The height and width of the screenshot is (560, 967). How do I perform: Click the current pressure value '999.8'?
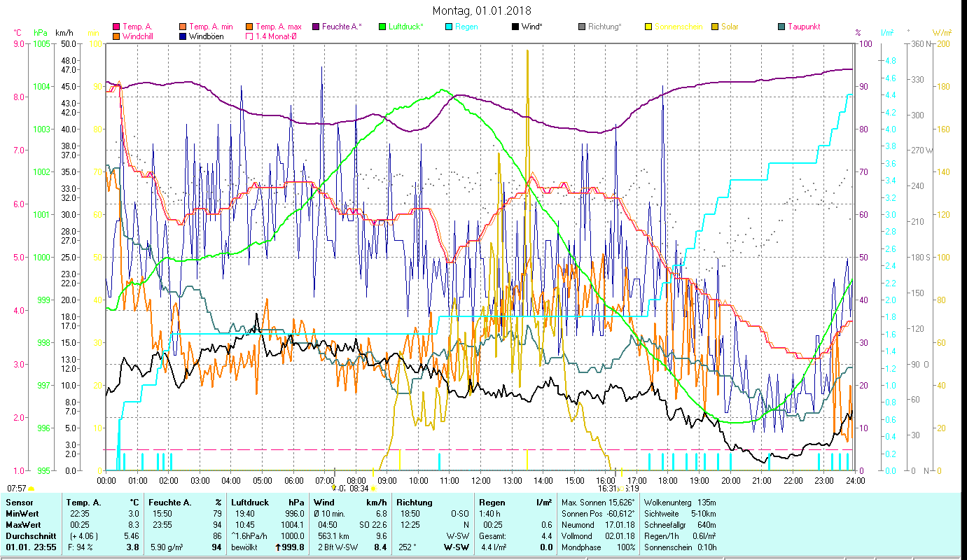coord(294,547)
